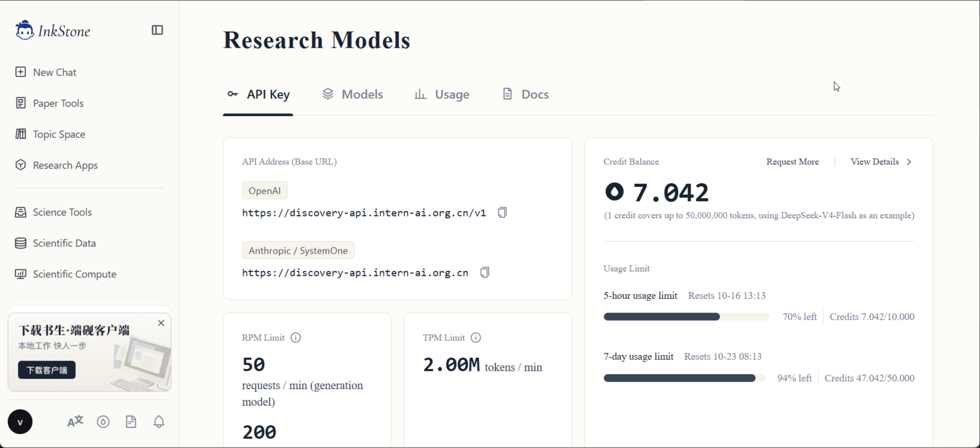Collapse the sidebar with the panel icon
The image size is (980, 448).
157,30
